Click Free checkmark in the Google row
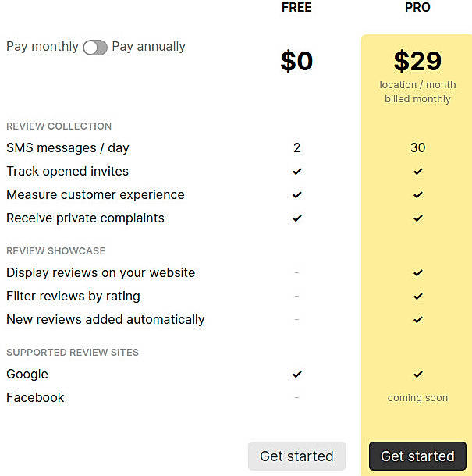 (296, 375)
